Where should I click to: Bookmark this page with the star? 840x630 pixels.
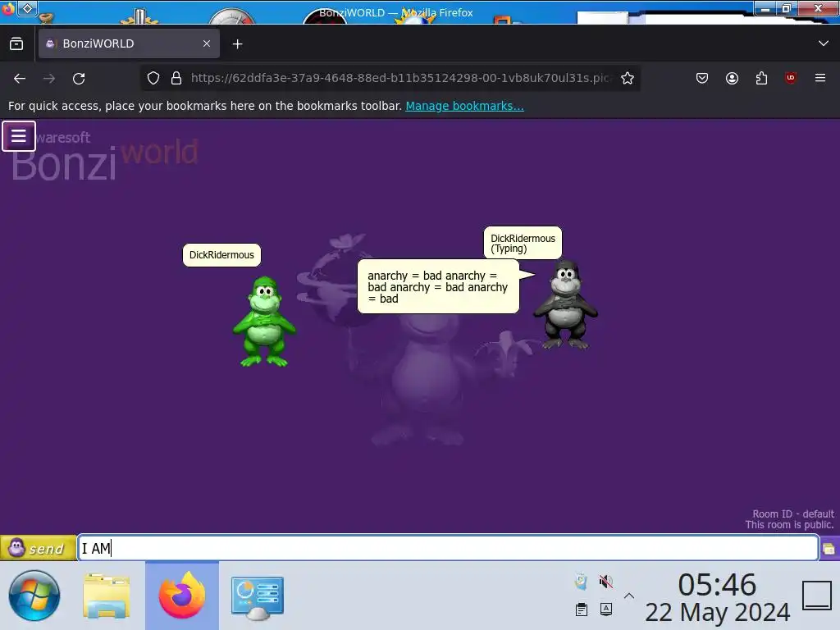click(628, 78)
